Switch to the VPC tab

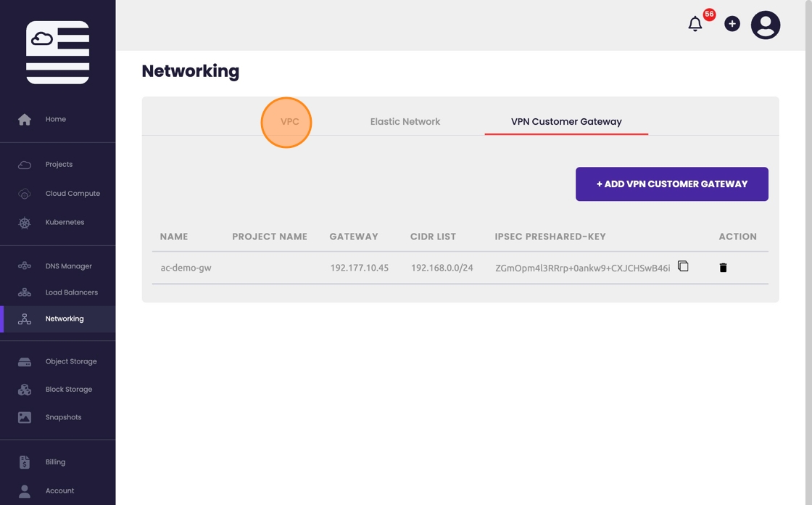289,122
